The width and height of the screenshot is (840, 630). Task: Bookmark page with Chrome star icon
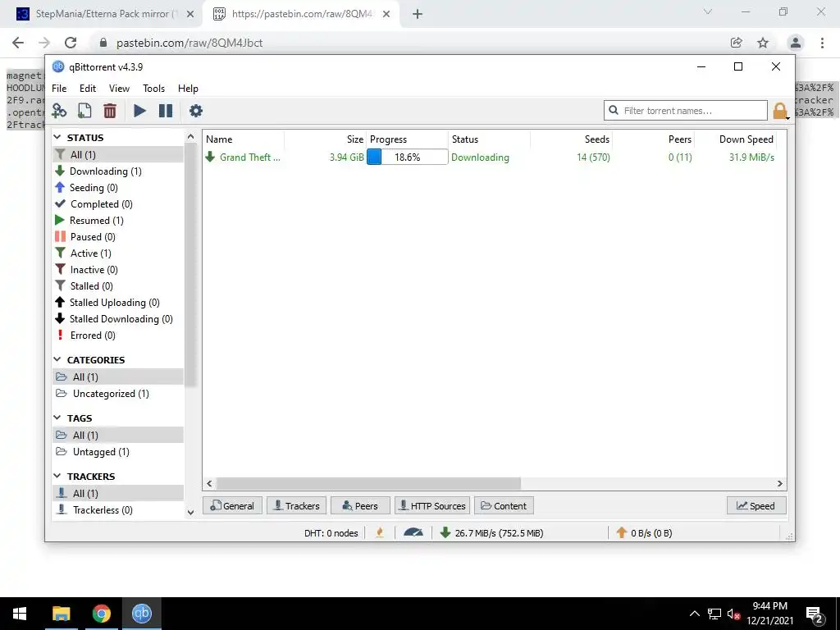[763, 43]
